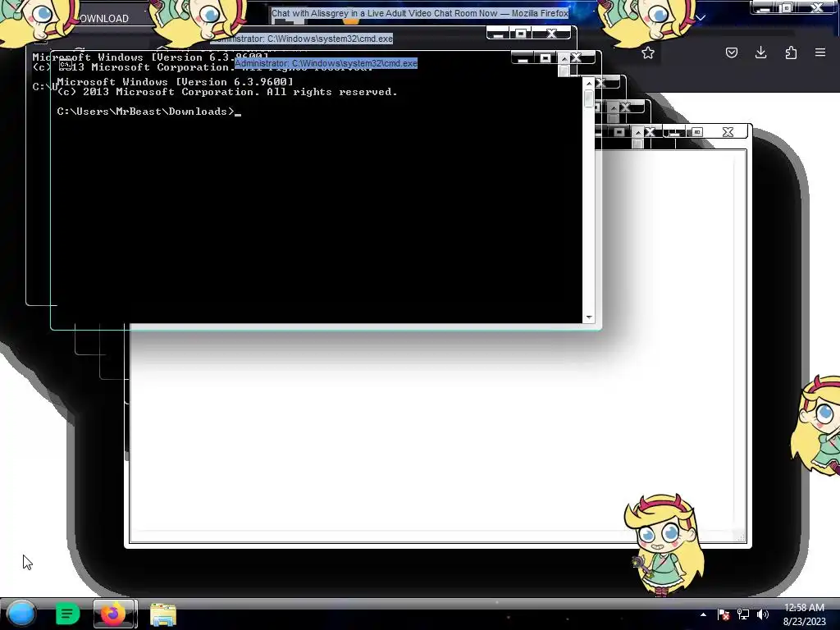Open the network status tray icon
840x630 pixels.
[x=743, y=614]
